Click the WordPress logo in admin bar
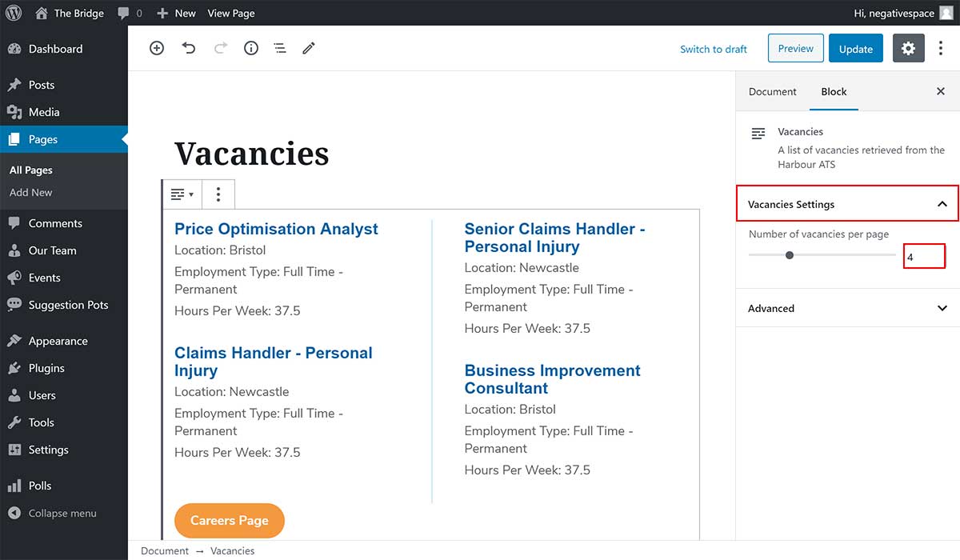Viewport: 960px width, 560px height. (x=14, y=13)
